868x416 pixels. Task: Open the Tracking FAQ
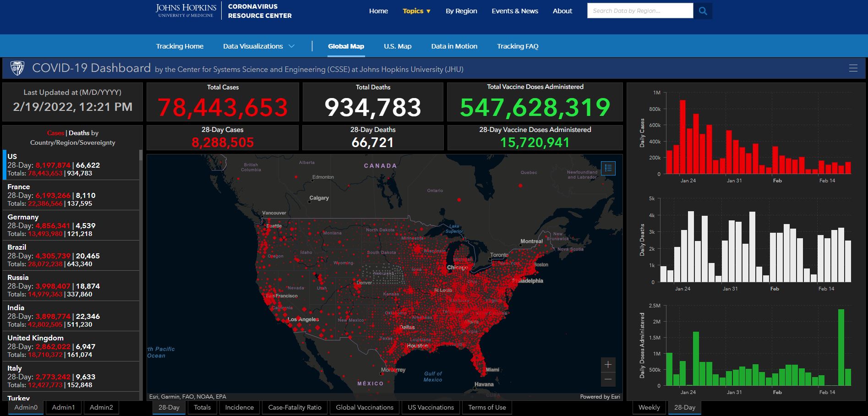click(518, 46)
